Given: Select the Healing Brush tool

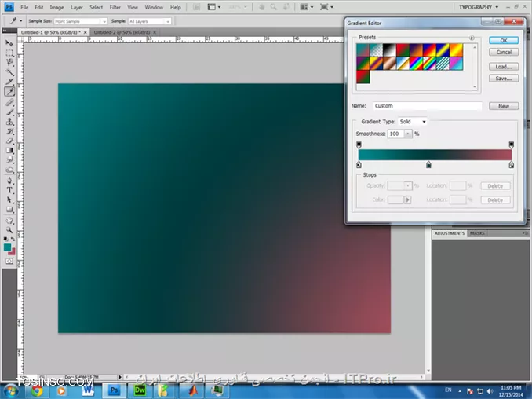Looking at the screenshot, I should pyautogui.click(x=9, y=102).
